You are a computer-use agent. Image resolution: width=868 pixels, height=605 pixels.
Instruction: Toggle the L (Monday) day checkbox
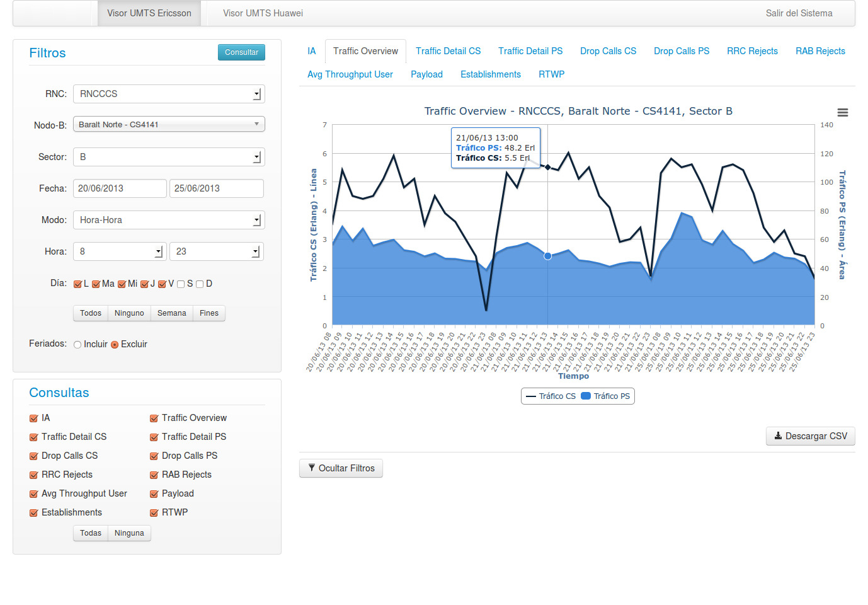[x=77, y=284]
